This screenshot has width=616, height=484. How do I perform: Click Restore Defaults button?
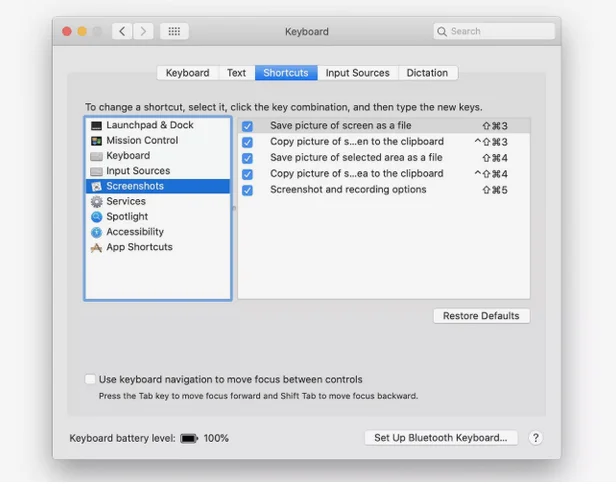481,316
